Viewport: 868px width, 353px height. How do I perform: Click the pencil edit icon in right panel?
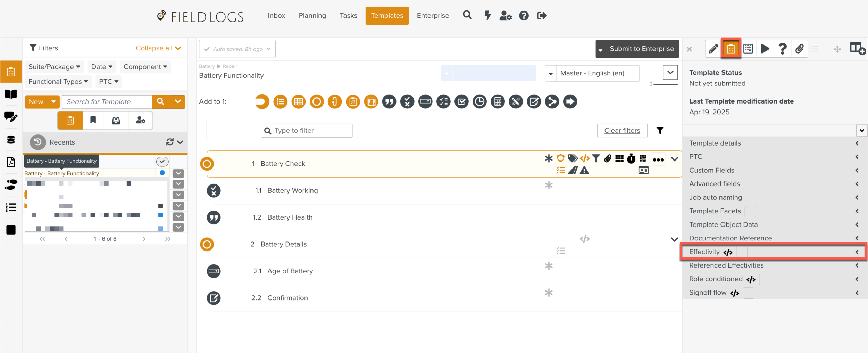point(713,49)
